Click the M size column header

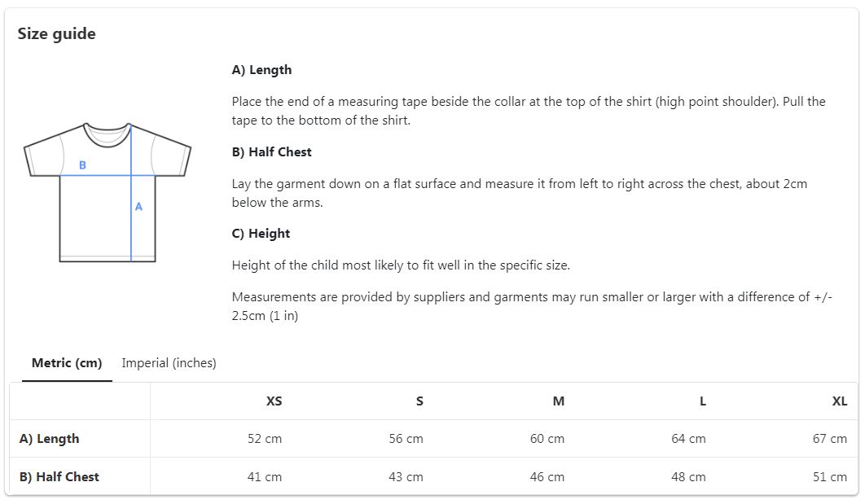point(558,401)
